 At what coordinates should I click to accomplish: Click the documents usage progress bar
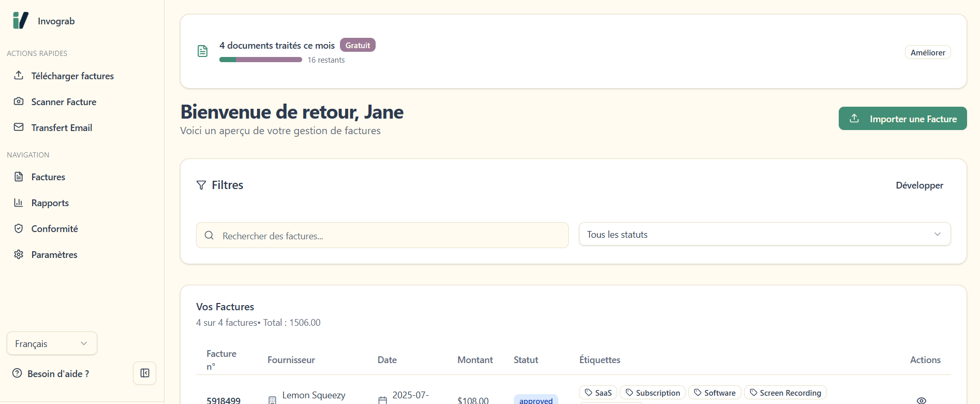261,60
